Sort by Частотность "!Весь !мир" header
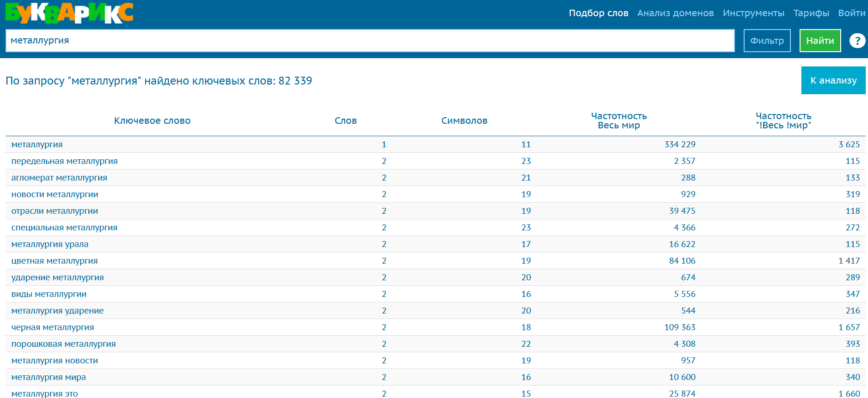This screenshot has height=398, width=868. pyautogui.click(x=783, y=121)
